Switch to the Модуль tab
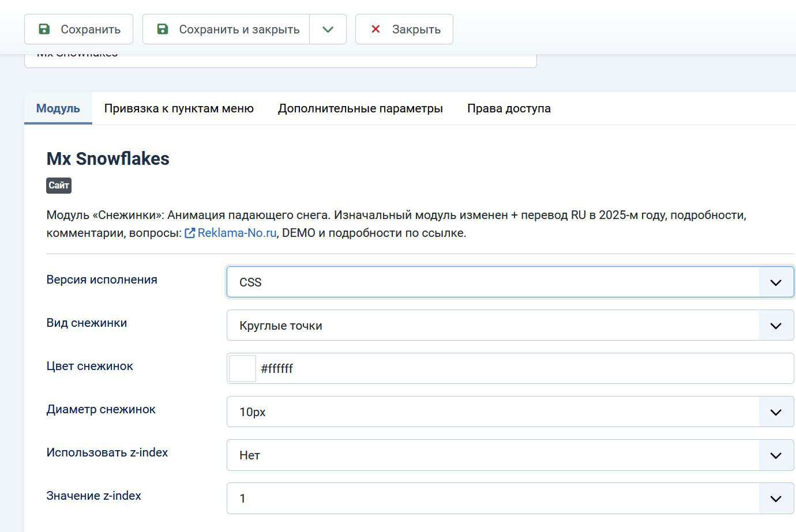Screen dimensions: 796x532 [58, 108]
